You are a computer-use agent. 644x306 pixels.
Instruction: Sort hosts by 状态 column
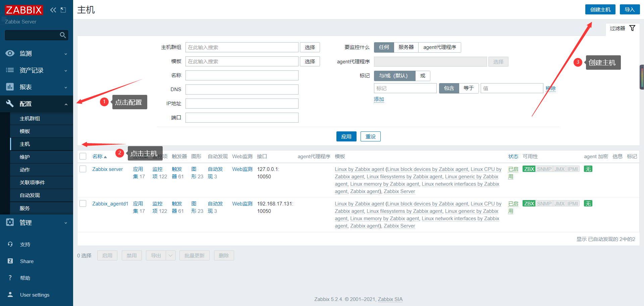point(513,157)
